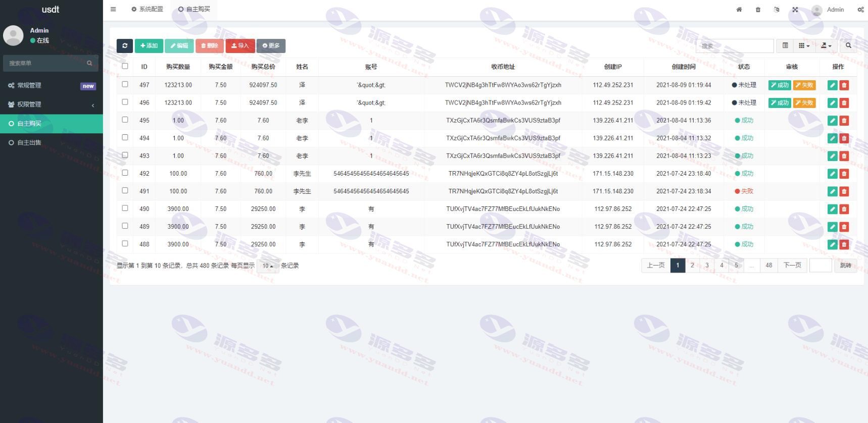Open the Admin avatar in top bar
Image resolution: width=868 pixels, height=423 pixels.
tap(816, 10)
